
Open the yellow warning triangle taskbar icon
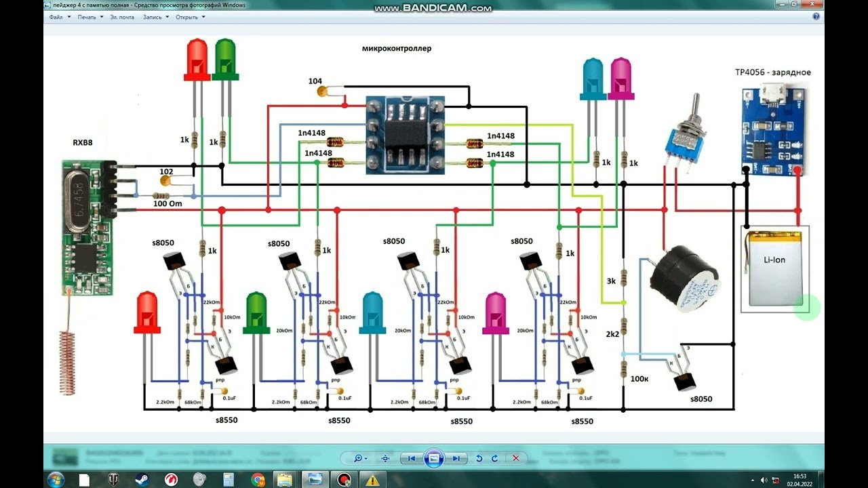tap(372, 480)
